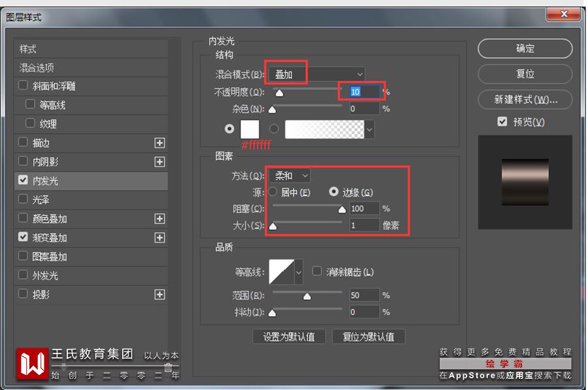Enable the 光泽 checkbox
Image resolution: width=588 pixels, height=390 pixels.
pos(24,199)
